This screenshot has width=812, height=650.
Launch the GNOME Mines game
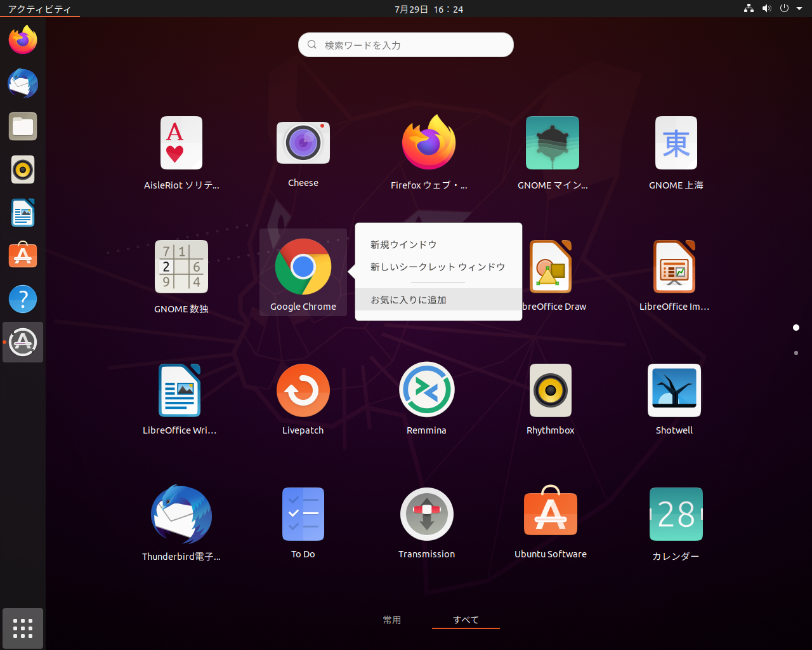pos(553,143)
